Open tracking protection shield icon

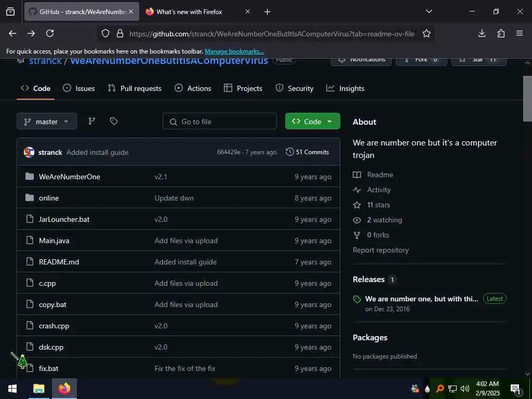click(105, 33)
